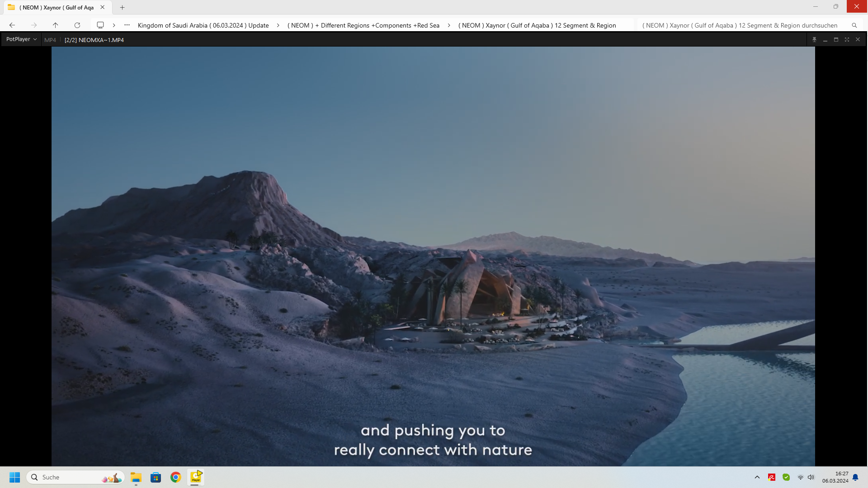
Task: Refresh the File Explorer folder
Action: [77, 25]
